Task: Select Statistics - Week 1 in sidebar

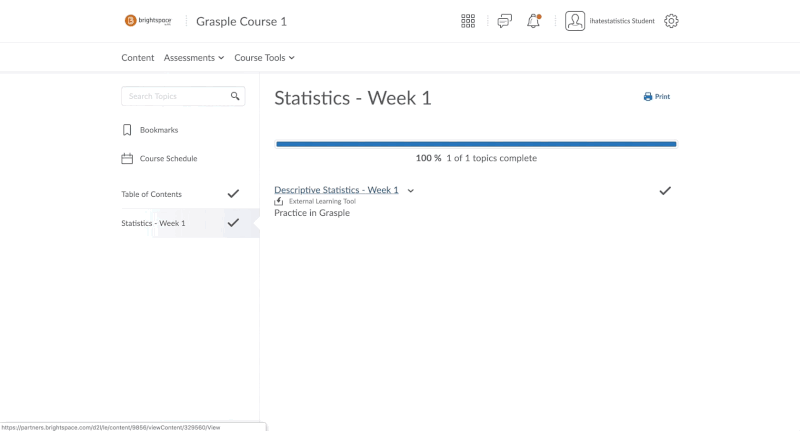Action: coord(153,223)
